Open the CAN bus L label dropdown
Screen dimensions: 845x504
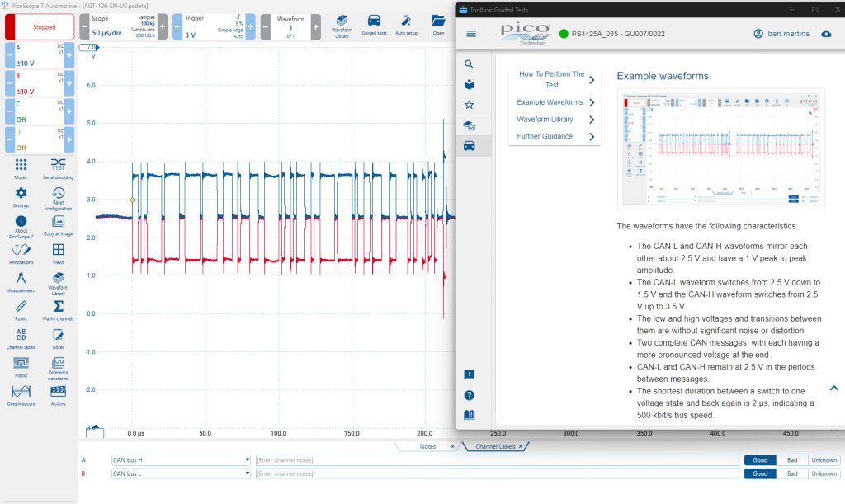(181, 473)
